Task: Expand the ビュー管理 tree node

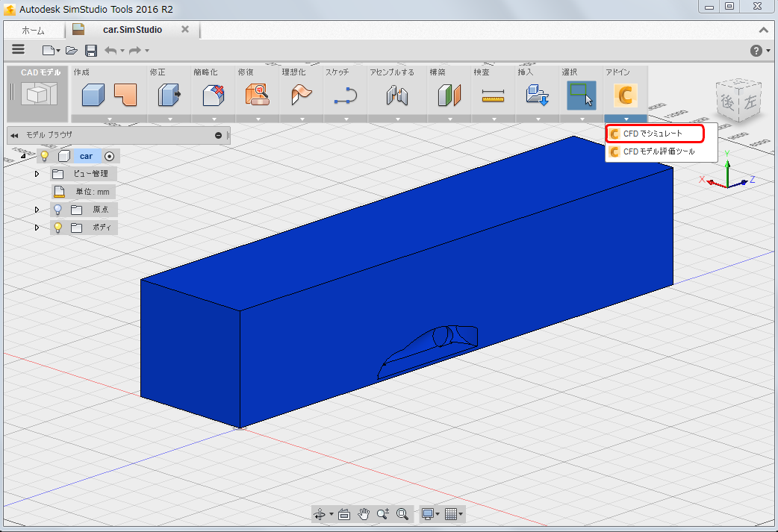Action: point(37,174)
